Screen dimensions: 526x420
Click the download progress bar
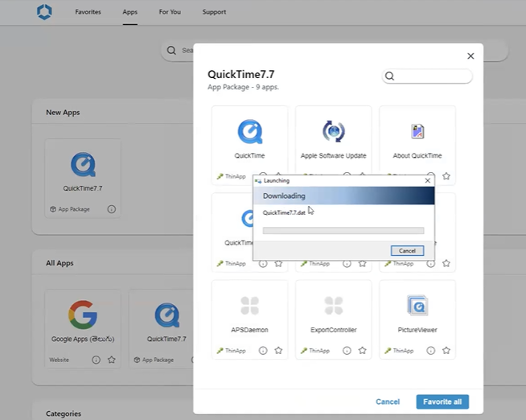pos(343,230)
